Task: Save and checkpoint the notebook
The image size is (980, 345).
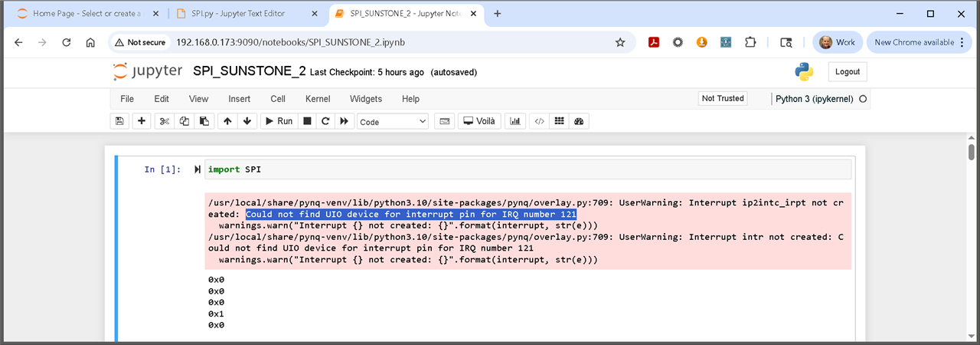Action: pyautogui.click(x=119, y=121)
